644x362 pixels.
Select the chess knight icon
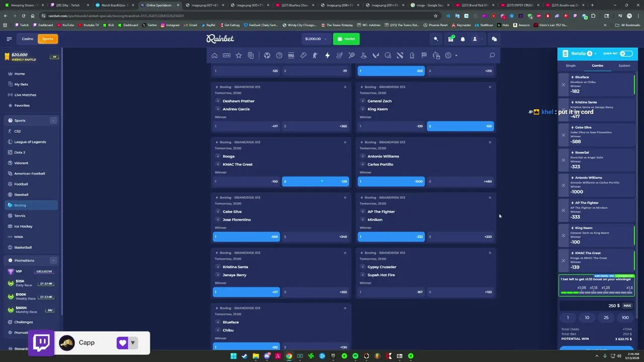(412, 55)
